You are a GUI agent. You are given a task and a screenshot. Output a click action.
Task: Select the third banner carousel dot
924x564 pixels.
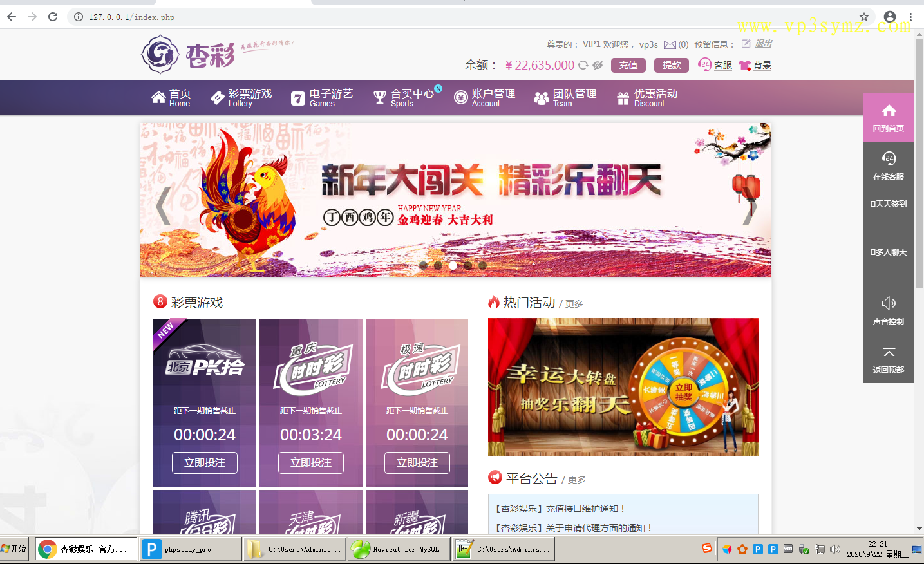[453, 265]
